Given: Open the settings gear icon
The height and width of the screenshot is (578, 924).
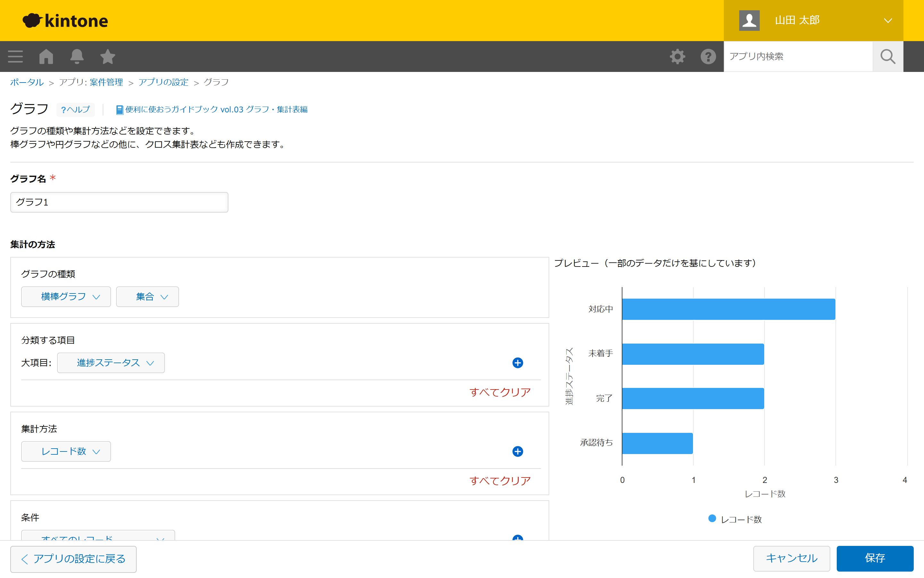Looking at the screenshot, I should (x=677, y=57).
